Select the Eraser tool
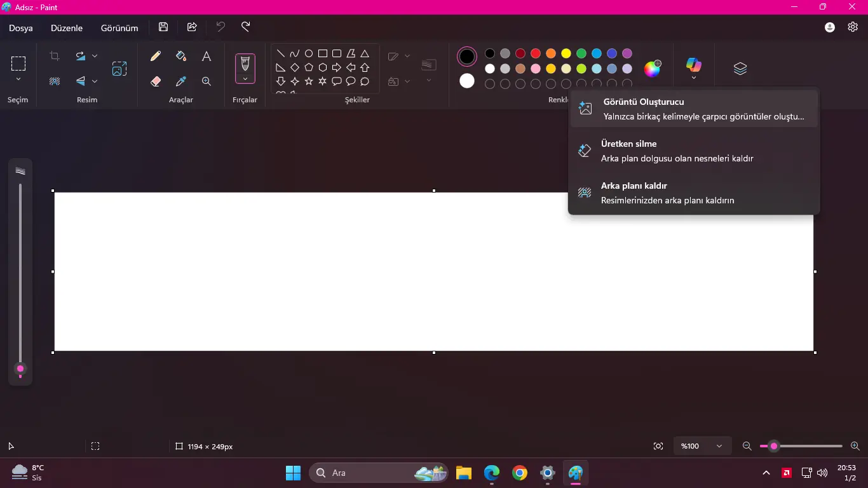The height and width of the screenshot is (488, 868). tap(156, 81)
